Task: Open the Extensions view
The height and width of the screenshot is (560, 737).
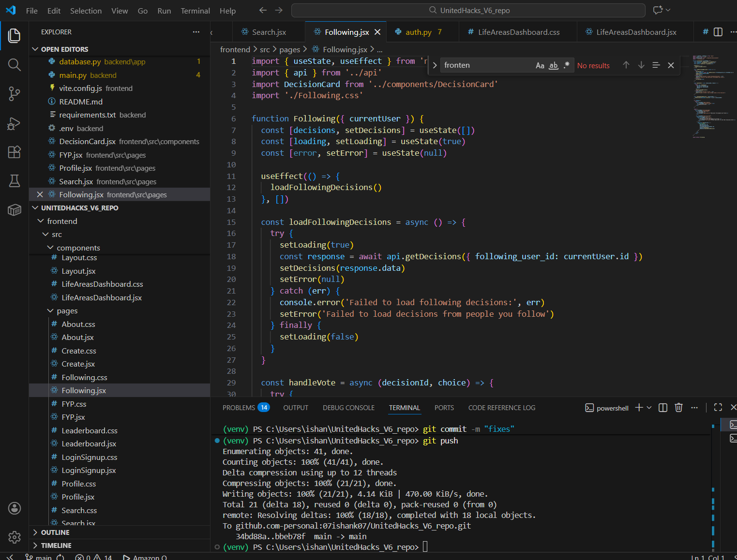Action: [15, 152]
